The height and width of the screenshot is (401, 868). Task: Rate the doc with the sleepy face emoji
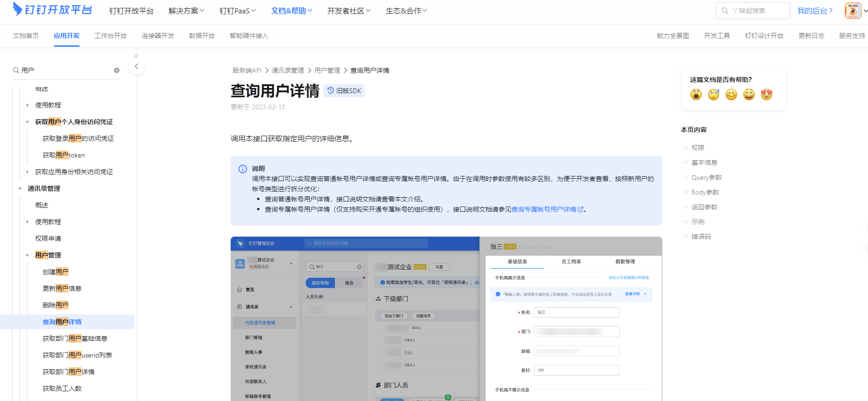tap(714, 94)
